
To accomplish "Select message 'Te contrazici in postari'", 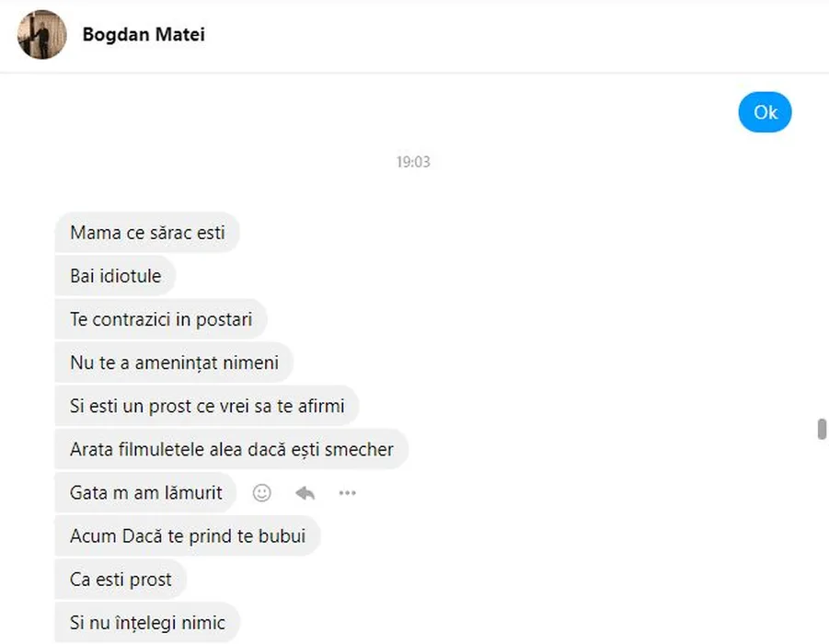I will (161, 319).
